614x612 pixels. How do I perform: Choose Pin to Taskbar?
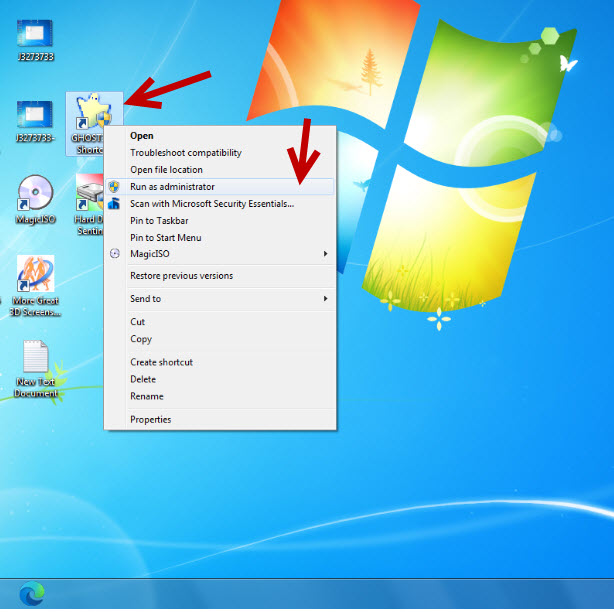159,221
